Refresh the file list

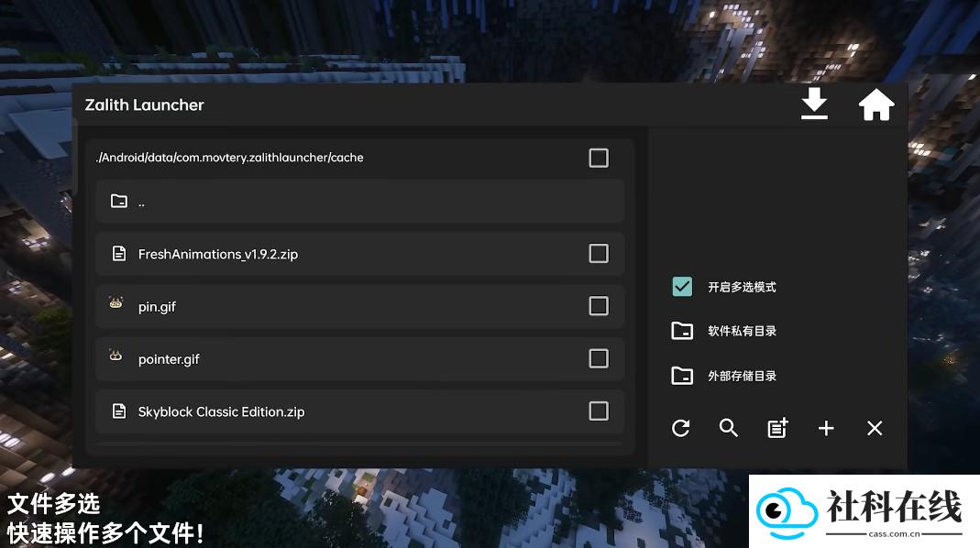click(x=680, y=428)
